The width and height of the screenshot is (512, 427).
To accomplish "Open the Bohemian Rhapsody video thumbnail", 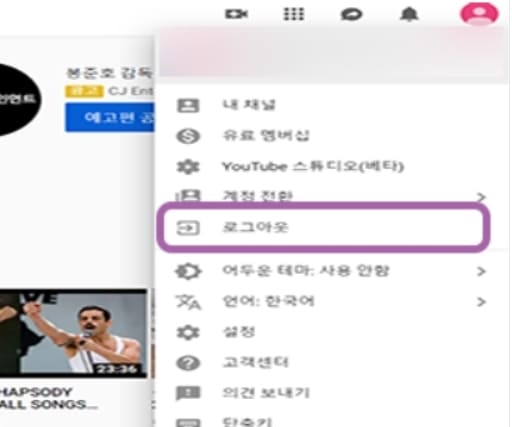I will tap(73, 334).
